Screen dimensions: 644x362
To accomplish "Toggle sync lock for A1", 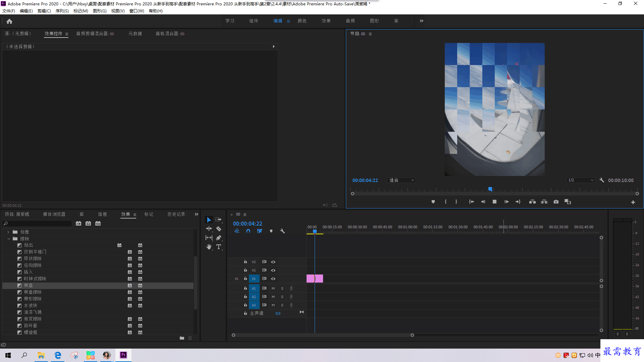I will pos(264,288).
